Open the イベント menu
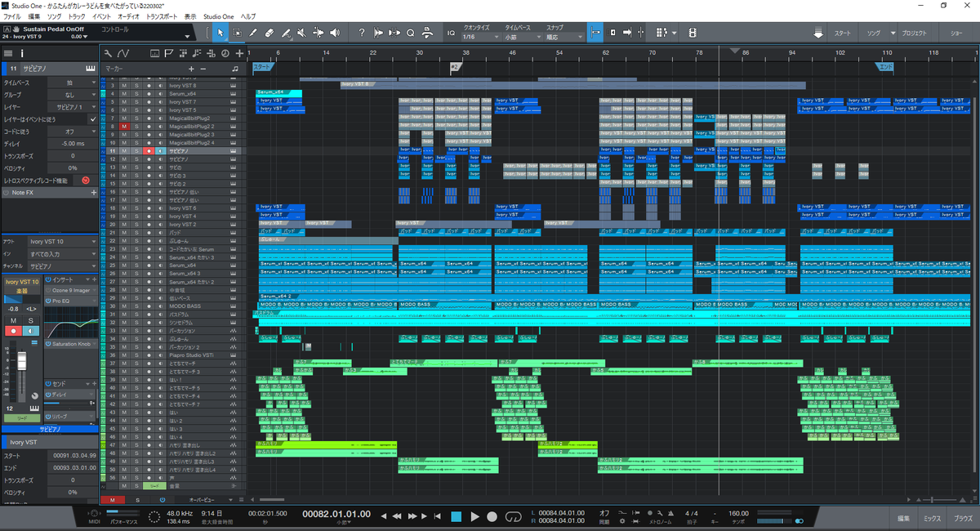Screen dimensions: 980x531 pos(102,16)
